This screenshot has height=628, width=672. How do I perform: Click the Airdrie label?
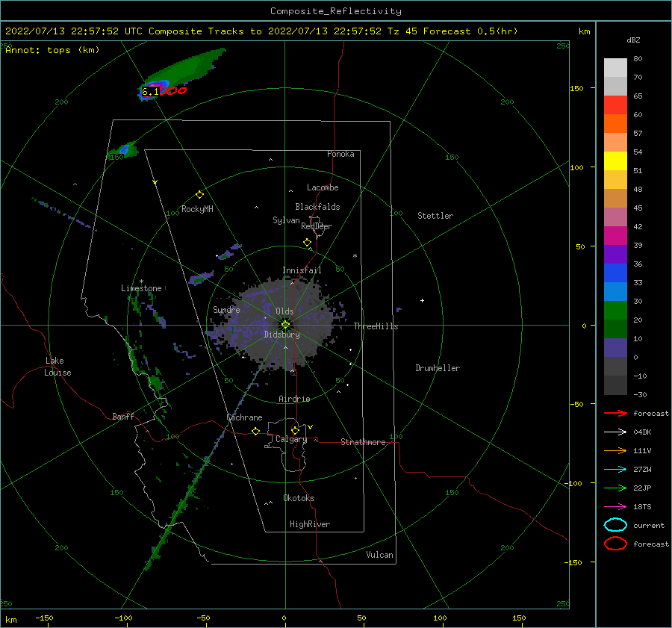click(294, 399)
